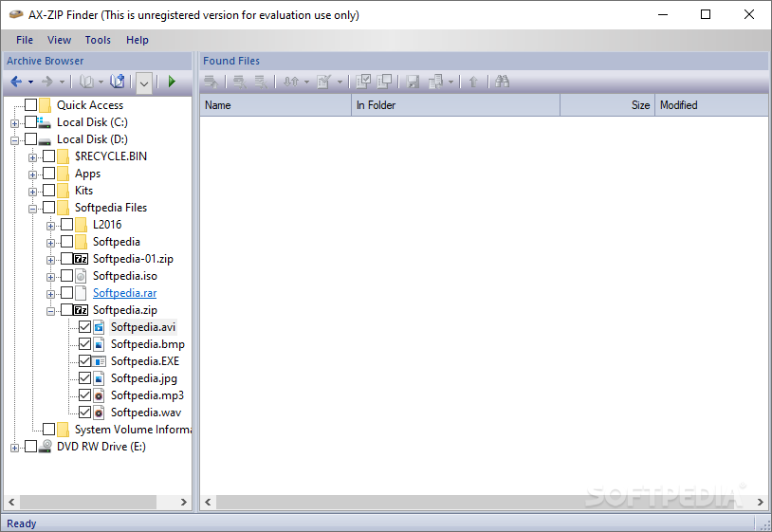Collapse the Softpedia.zip archive node

(x=50, y=312)
